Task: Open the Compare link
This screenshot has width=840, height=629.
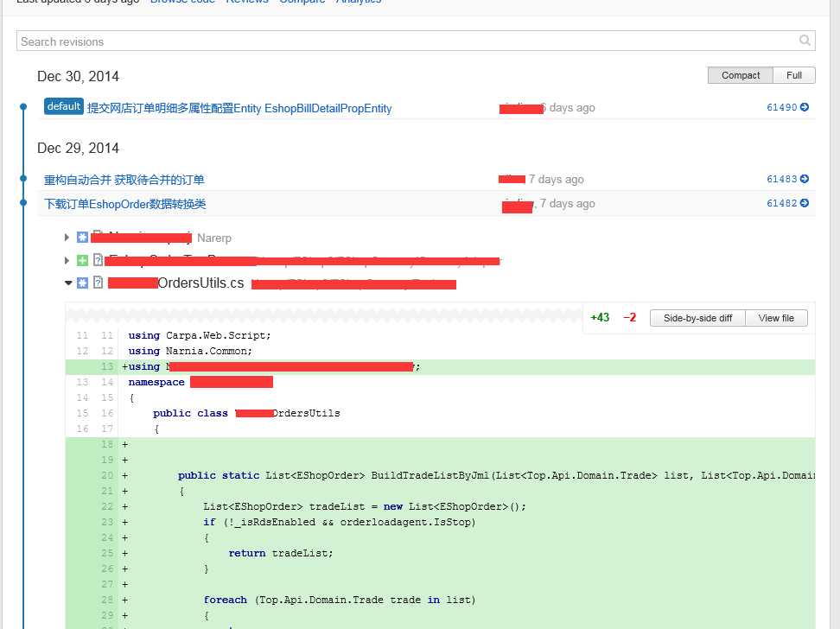Action: point(302,2)
